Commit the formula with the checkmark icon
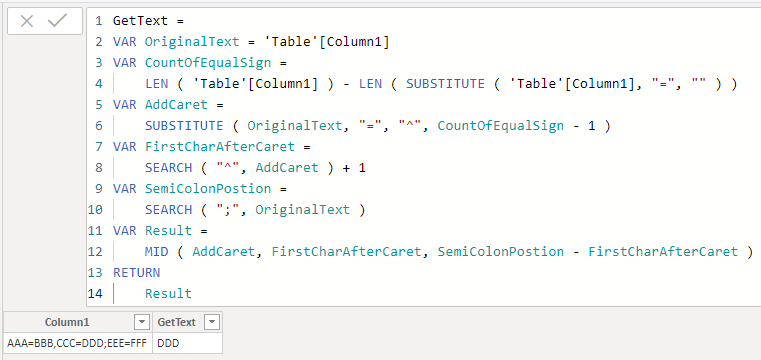 click(57, 20)
